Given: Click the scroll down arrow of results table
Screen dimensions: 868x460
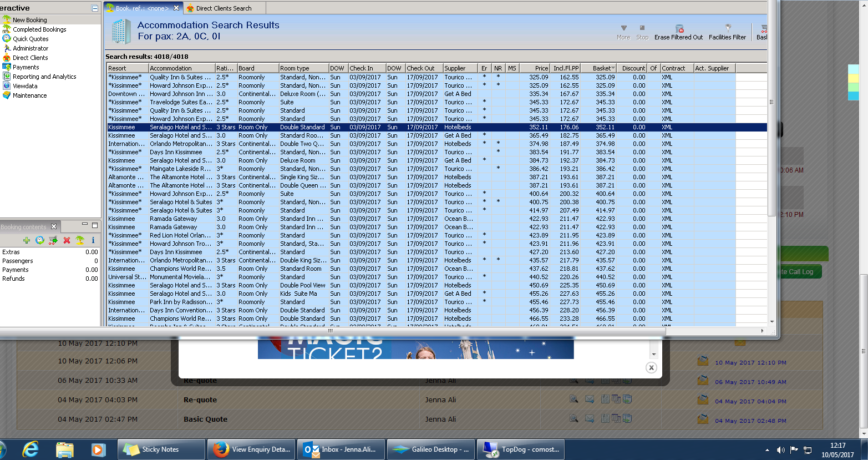Looking at the screenshot, I should [x=771, y=321].
